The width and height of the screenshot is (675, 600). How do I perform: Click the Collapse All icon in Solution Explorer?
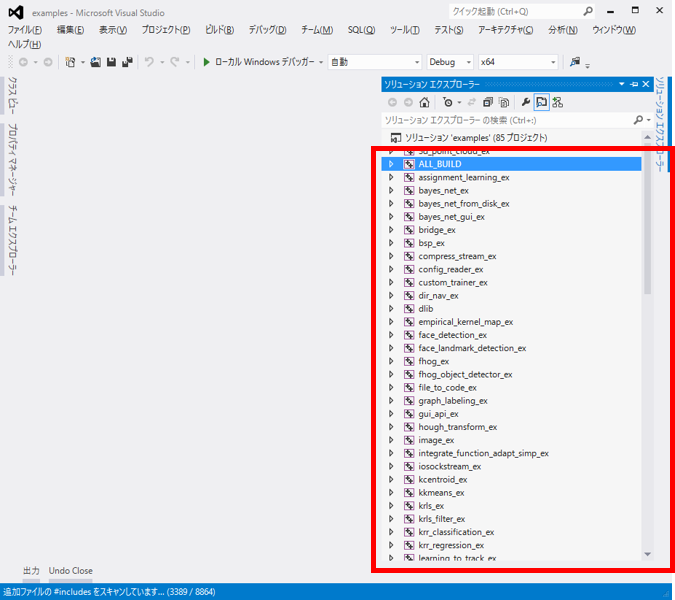pos(488,102)
